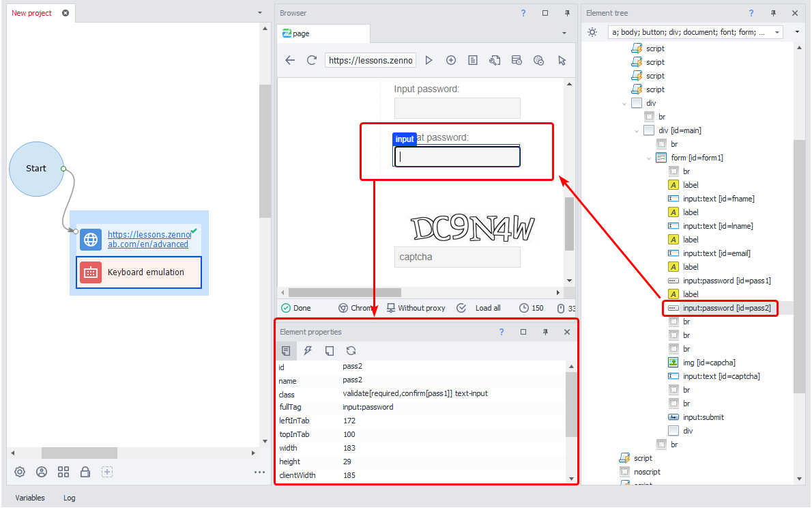
Task: Open project settings gear icon
Action: [x=20, y=472]
